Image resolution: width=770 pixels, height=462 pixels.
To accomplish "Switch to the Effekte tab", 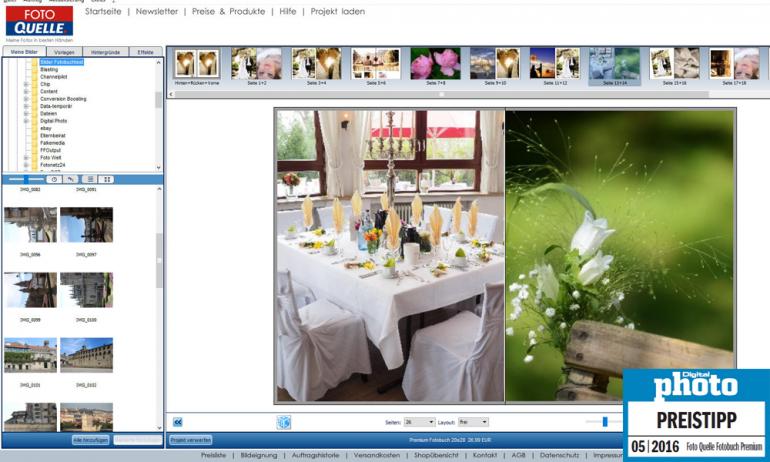I will point(146,52).
